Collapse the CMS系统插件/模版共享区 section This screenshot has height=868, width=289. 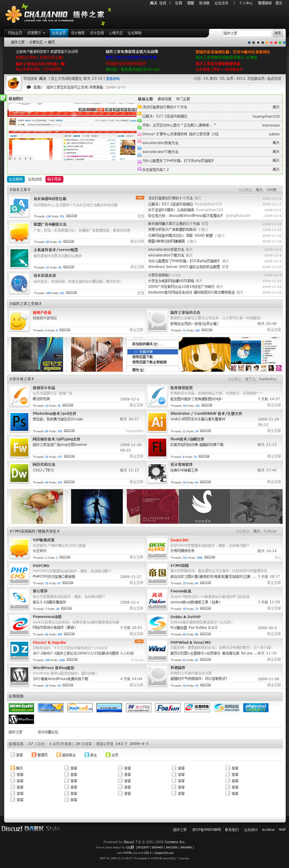[x=280, y=531]
